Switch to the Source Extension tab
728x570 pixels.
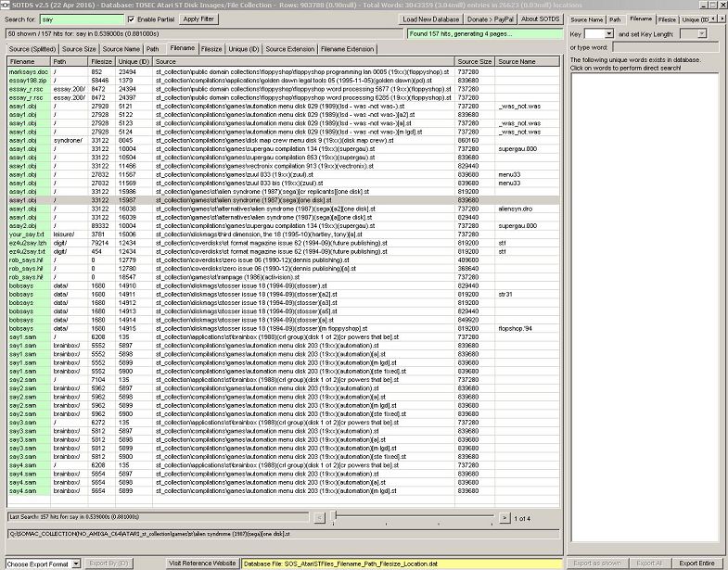288,48
